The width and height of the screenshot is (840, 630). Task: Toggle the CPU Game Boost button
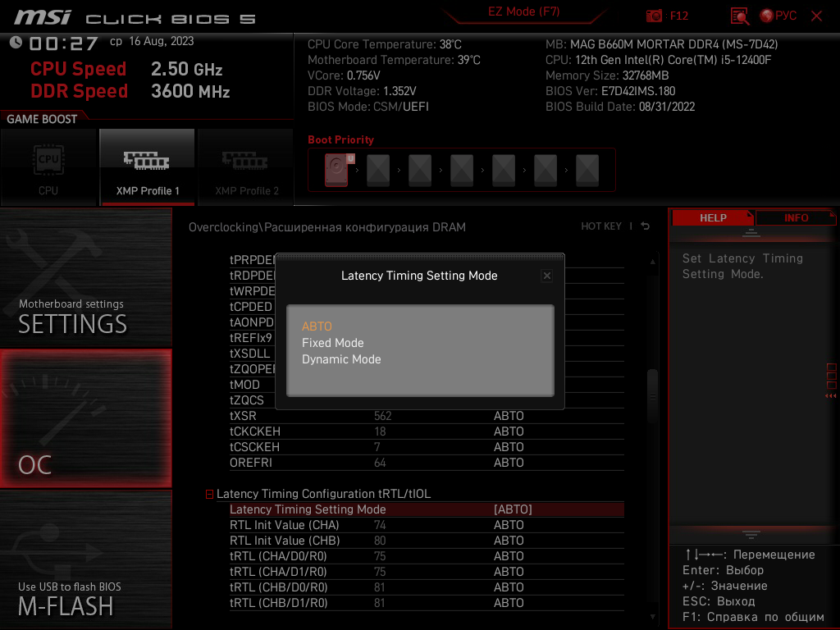48,167
